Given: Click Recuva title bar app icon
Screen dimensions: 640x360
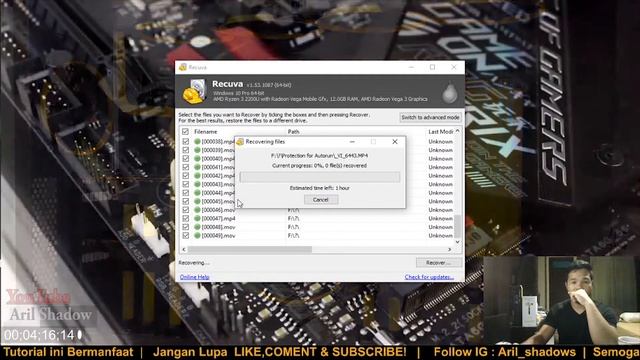Looking at the screenshot, I should tap(183, 67).
